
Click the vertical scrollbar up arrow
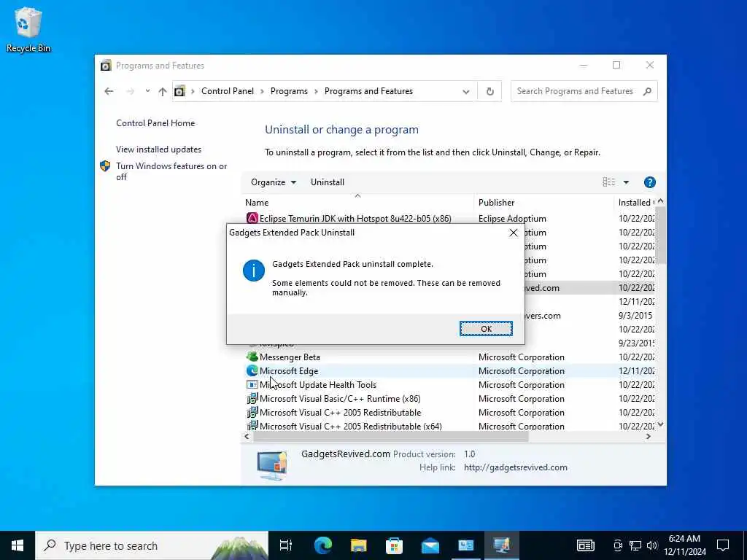[x=661, y=201]
